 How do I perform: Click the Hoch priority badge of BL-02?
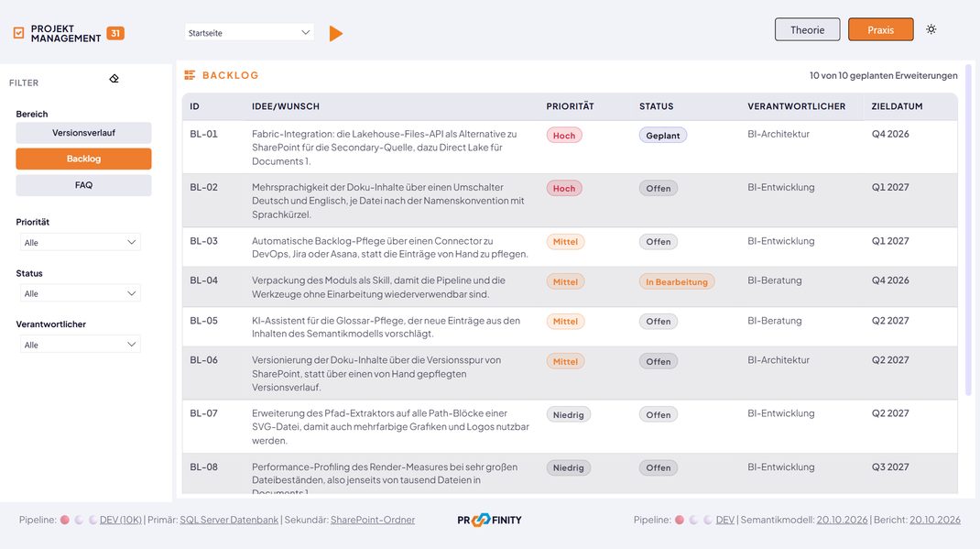point(564,188)
